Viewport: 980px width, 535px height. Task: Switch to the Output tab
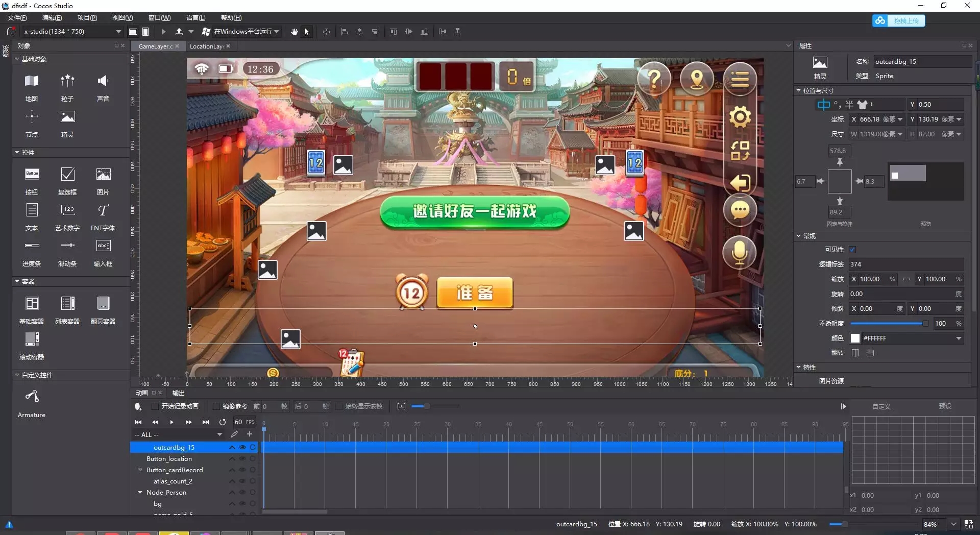tap(179, 393)
